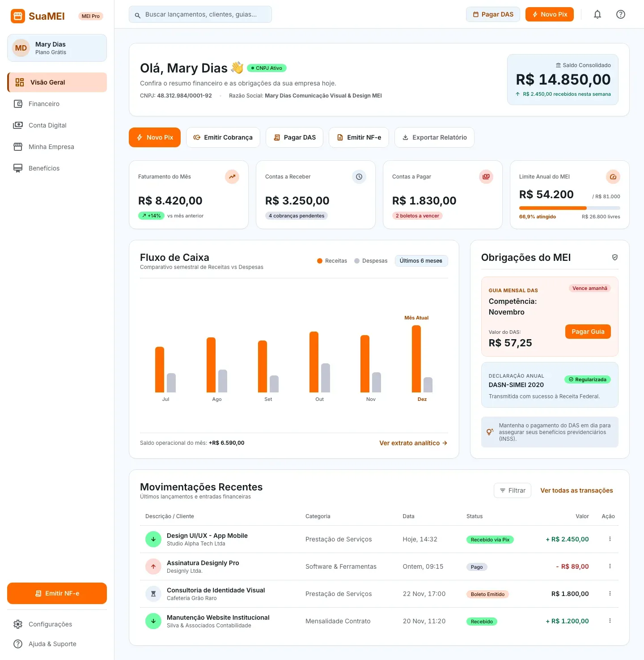
Task: Open actions menu for Assinatura Designly Pro
Action: (x=610, y=566)
